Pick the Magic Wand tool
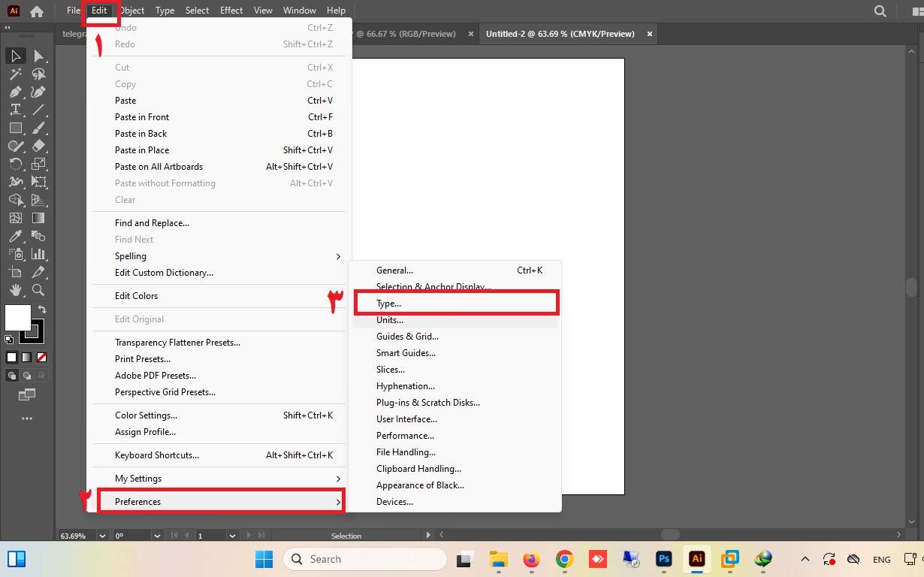This screenshot has width=924, height=577. (x=15, y=74)
